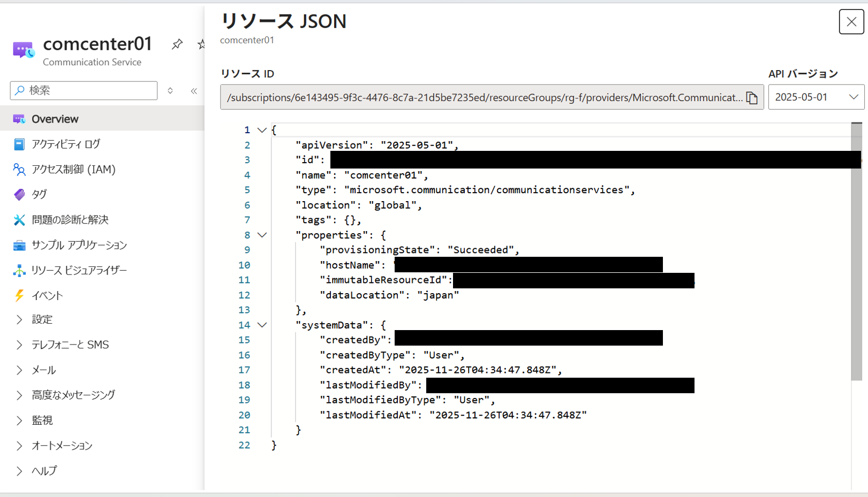
Task: Click the アクセス制御 (IAM) people icon
Action: coord(19,169)
